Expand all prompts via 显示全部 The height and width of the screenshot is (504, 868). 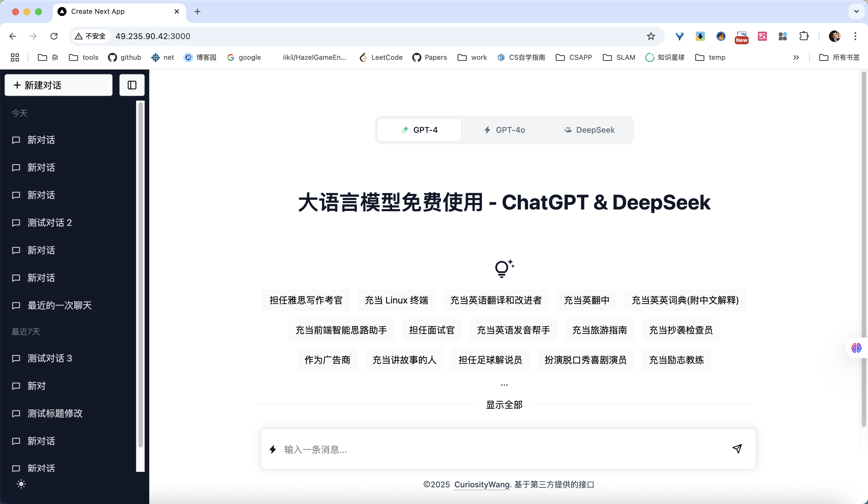[504, 405]
